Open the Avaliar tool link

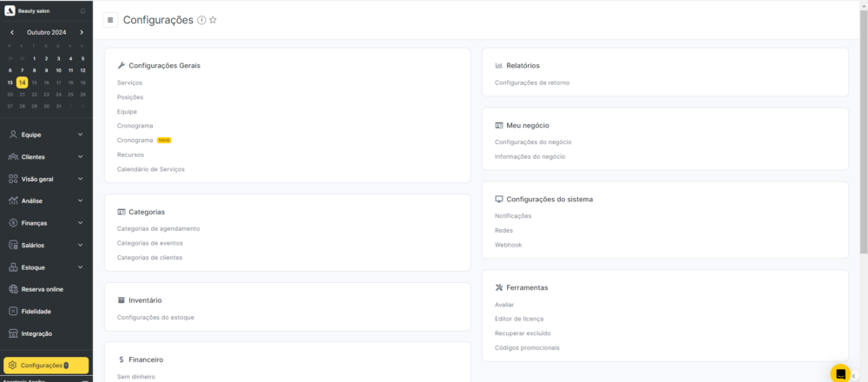click(504, 305)
